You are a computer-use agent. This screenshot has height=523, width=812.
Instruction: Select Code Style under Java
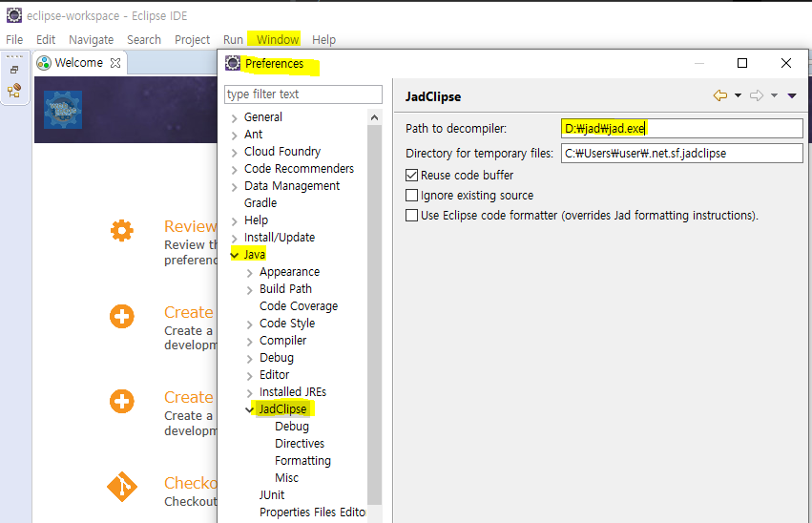tap(287, 324)
